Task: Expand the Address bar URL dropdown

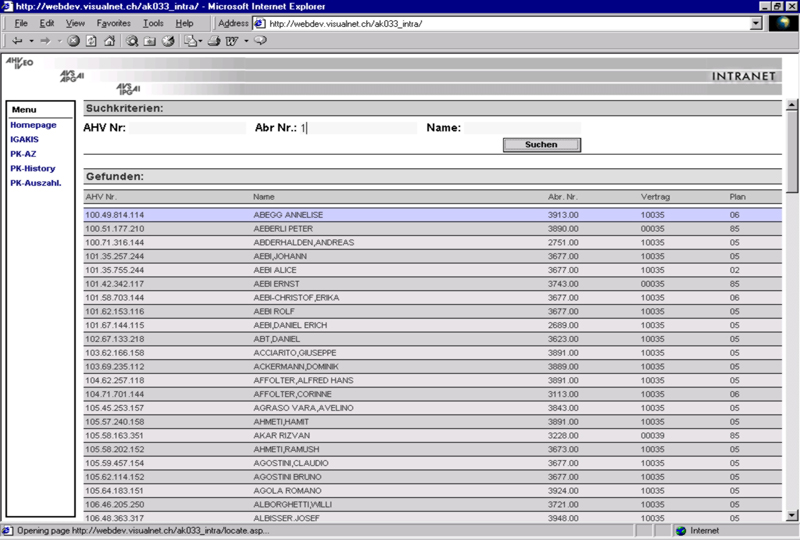Action: click(x=757, y=23)
